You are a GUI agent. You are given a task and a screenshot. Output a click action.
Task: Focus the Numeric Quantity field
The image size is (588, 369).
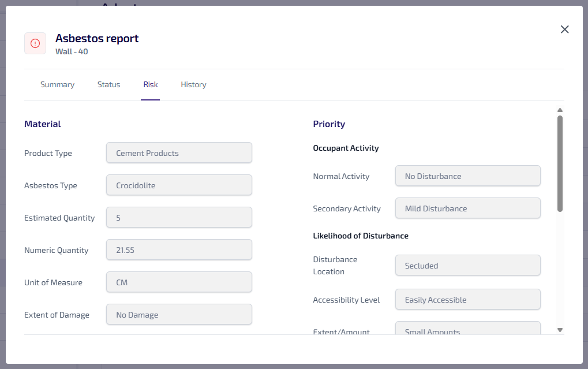[179, 250]
